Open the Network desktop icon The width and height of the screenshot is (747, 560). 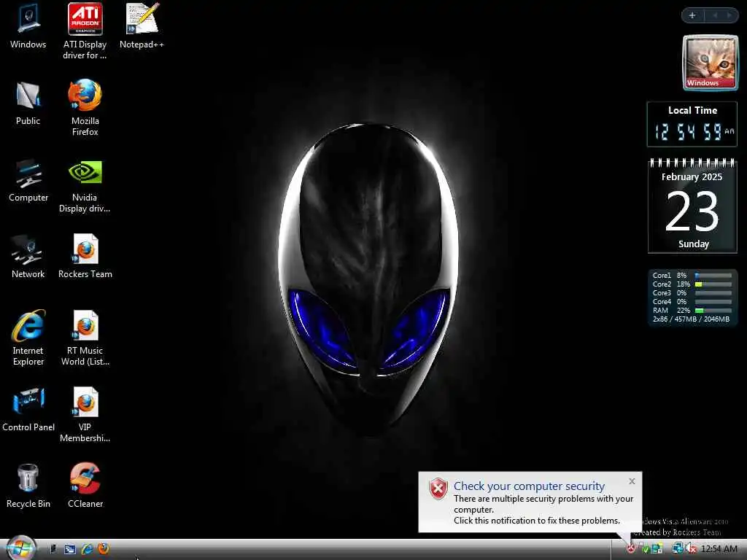tap(28, 257)
